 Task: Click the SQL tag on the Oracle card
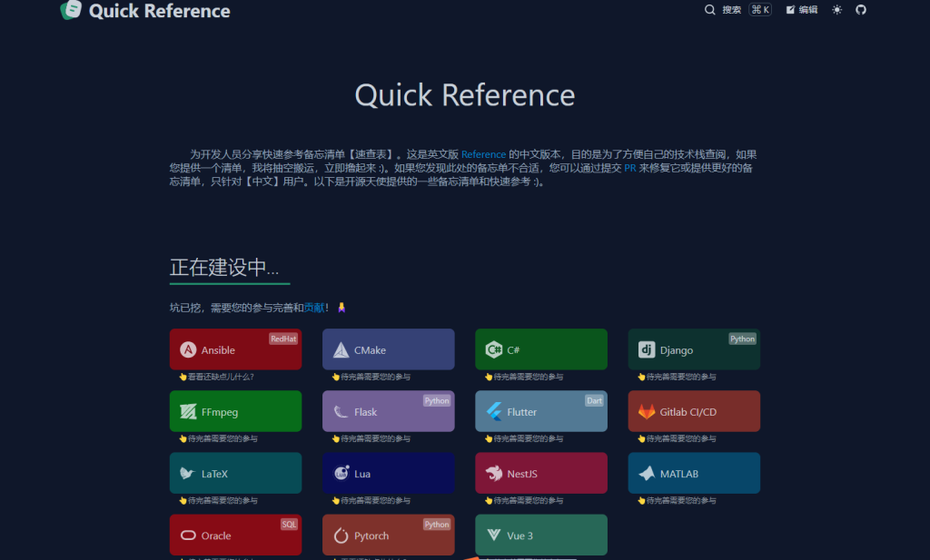(289, 525)
